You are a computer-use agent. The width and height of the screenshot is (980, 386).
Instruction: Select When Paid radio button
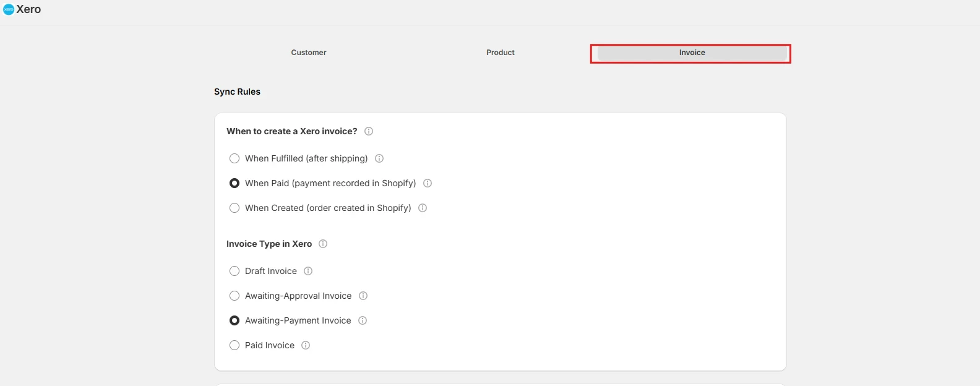pyautogui.click(x=234, y=183)
